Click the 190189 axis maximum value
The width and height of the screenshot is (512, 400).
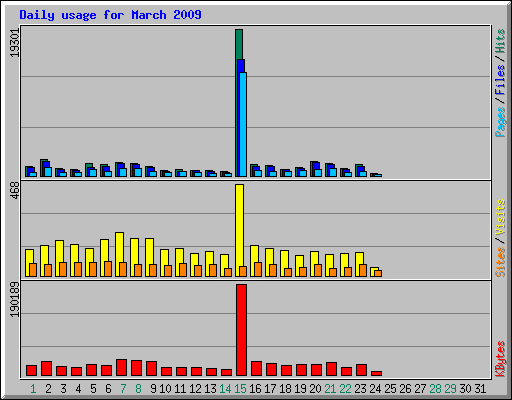(15, 299)
